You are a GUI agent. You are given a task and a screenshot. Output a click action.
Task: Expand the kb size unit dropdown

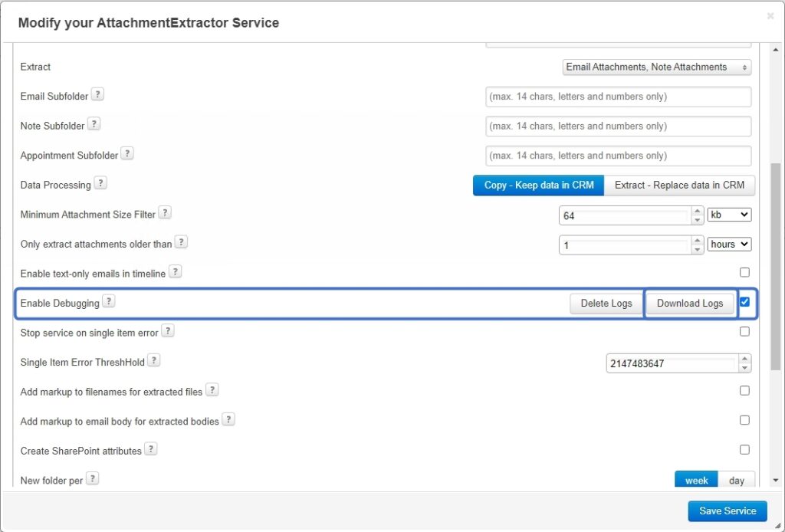coord(730,215)
